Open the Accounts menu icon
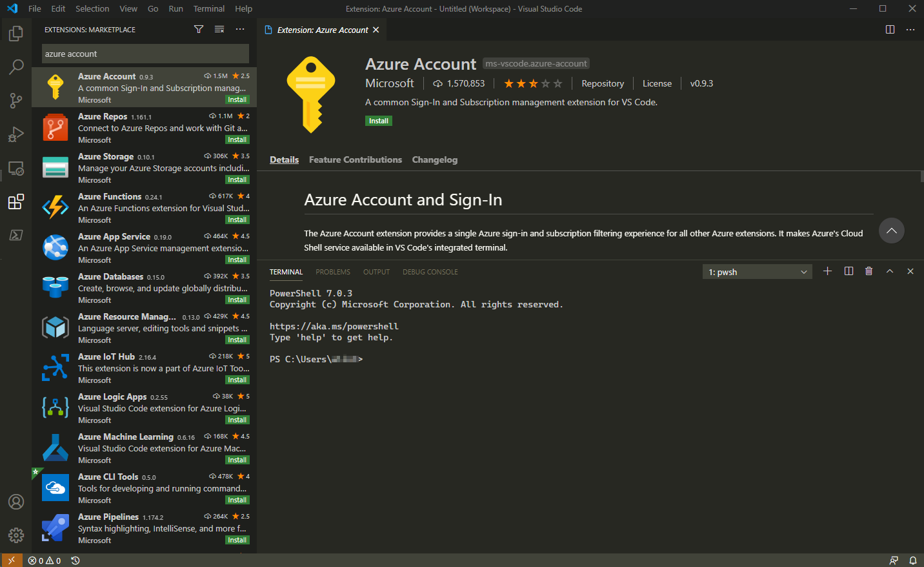The width and height of the screenshot is (924, 567). 16,502
